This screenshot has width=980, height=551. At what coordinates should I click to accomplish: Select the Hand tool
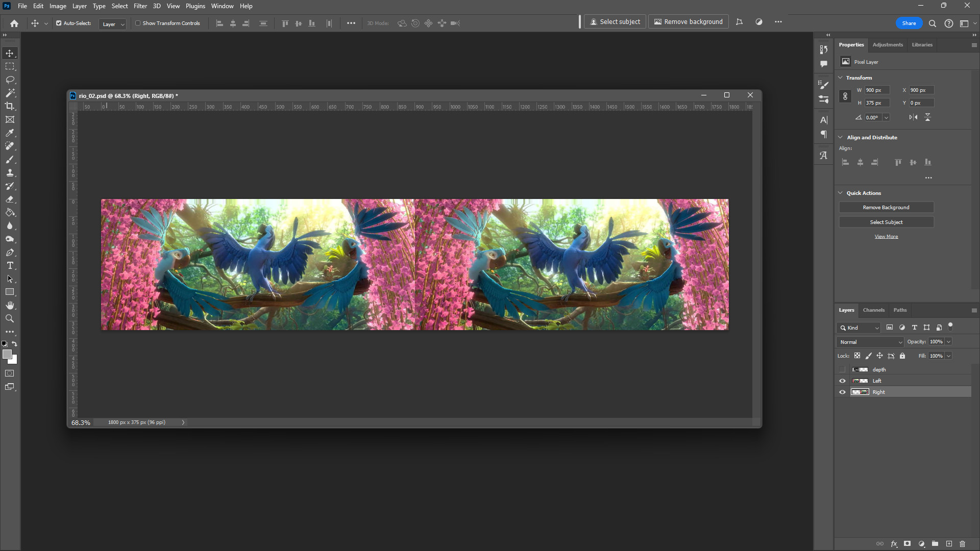point(10,305)
